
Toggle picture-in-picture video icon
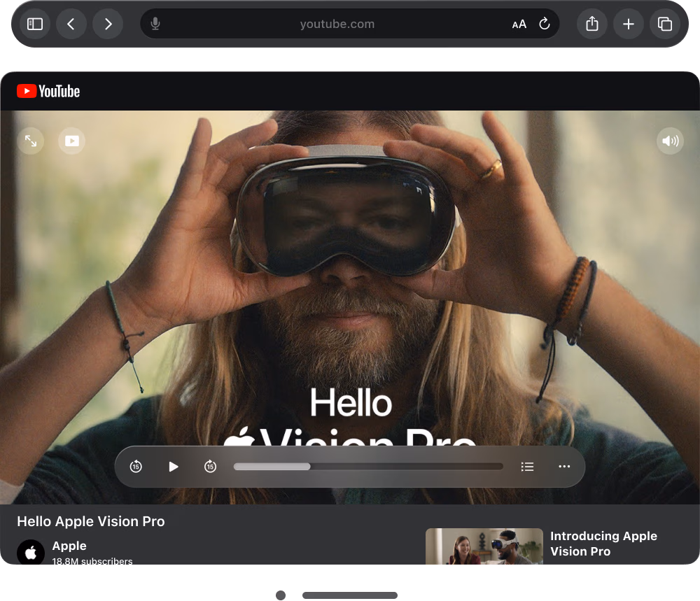click(x=72, y=141)
